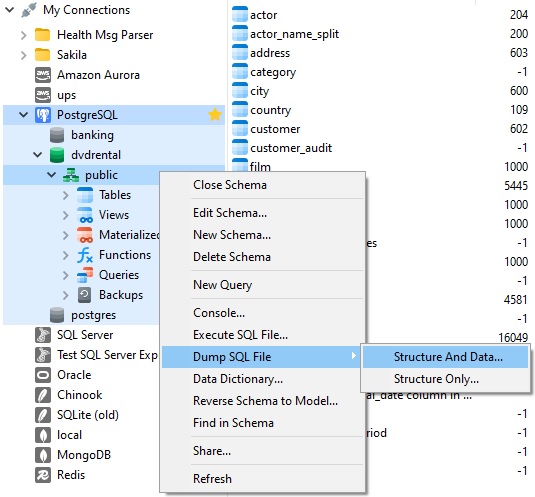Select the country table row
Screen dimensions: 535x497
pos(380,110)
